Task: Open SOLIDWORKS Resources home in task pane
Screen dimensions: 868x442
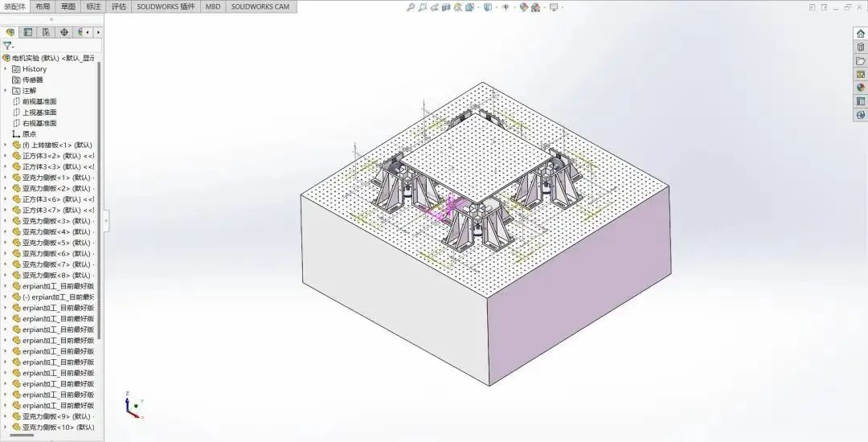Action: (x=860, y=34)
